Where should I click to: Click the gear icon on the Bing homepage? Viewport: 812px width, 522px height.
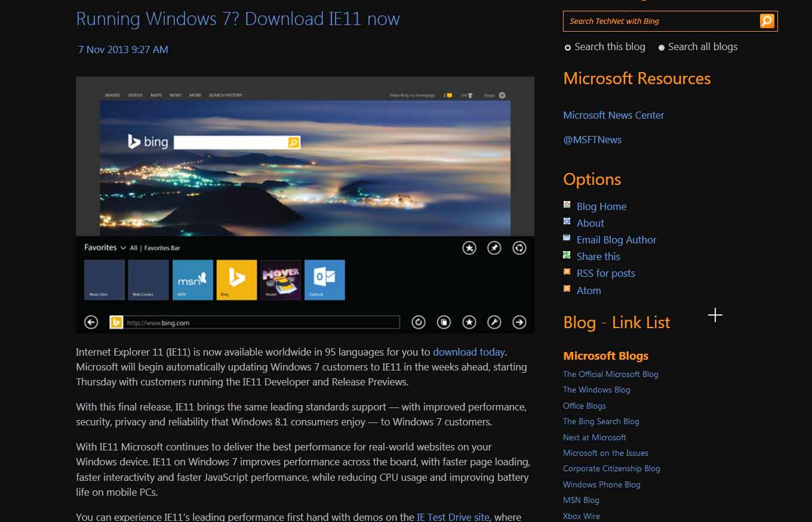click(502, 95)
